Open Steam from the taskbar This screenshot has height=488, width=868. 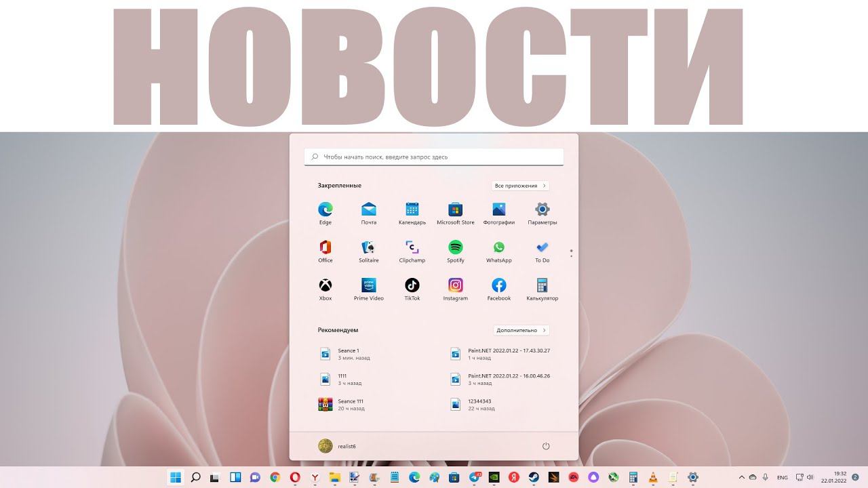534,477
